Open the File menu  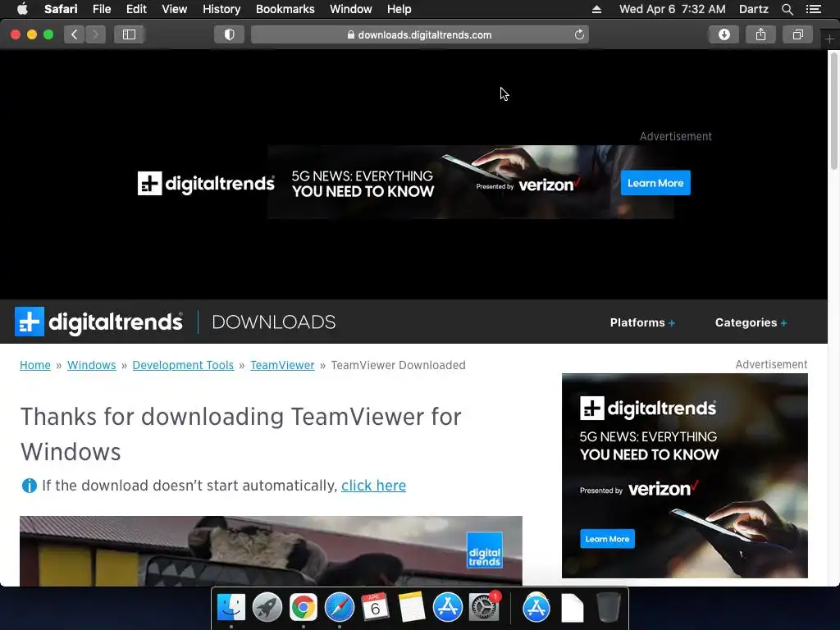click(x=101, y=9)
